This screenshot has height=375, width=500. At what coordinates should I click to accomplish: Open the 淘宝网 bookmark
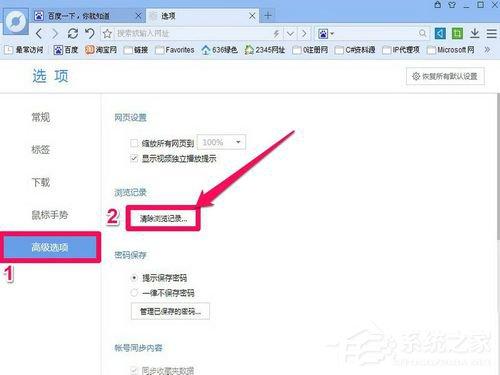101,50
